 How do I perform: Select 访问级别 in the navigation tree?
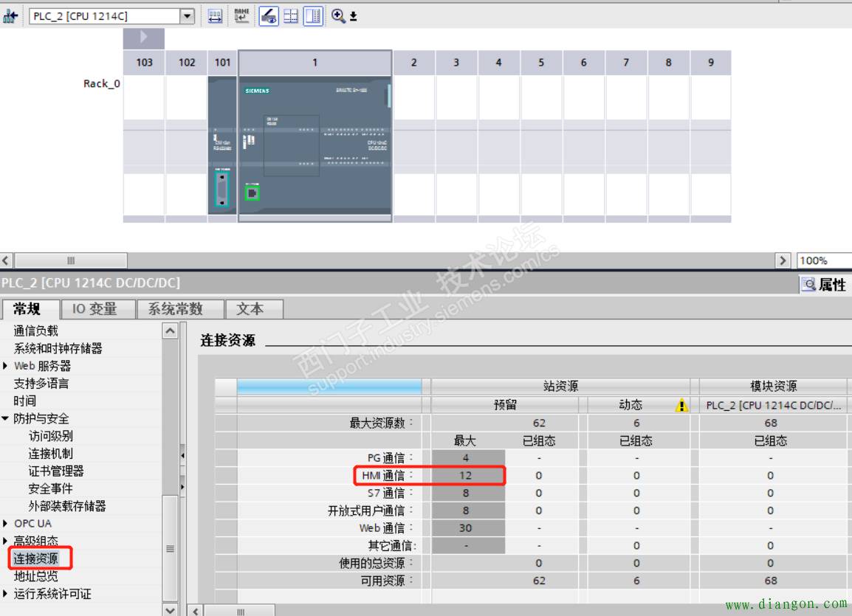tap(51, 436)
